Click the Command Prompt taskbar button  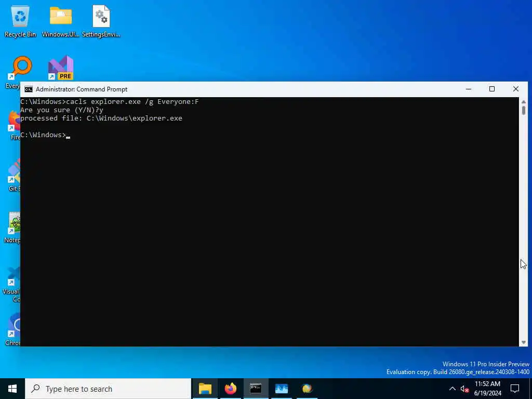click(x=256, y=389)
